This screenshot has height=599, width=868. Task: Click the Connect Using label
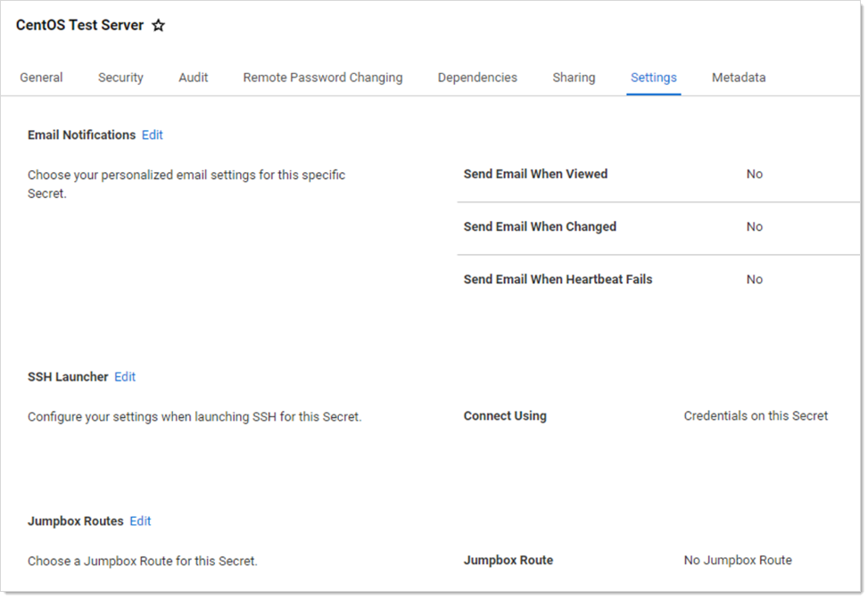(x=505, y=416)
